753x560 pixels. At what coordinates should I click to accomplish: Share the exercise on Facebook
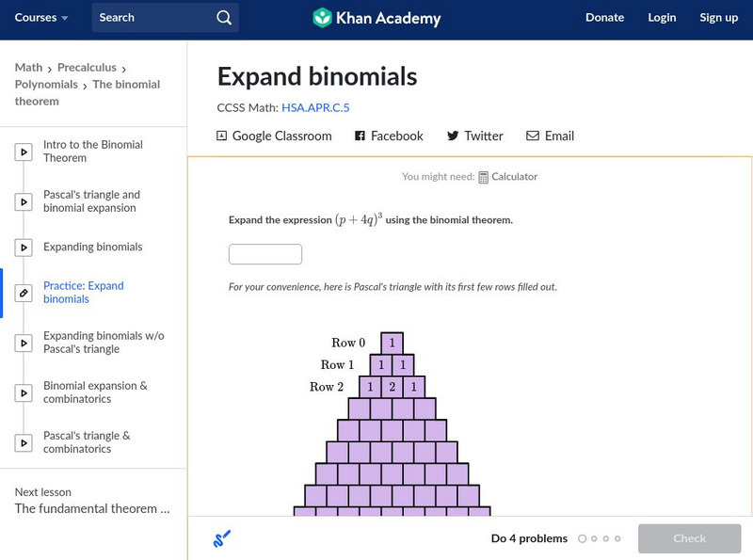click(x=389, y=136)
